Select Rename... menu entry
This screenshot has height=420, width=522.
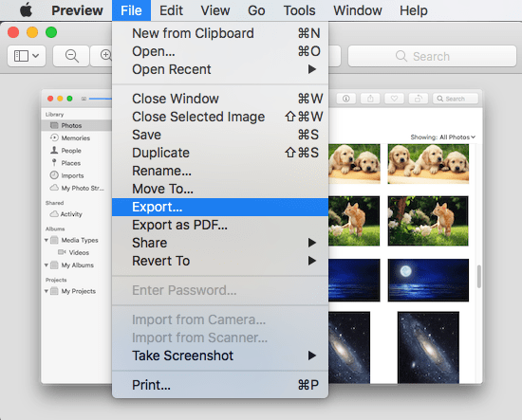[220, 171]
